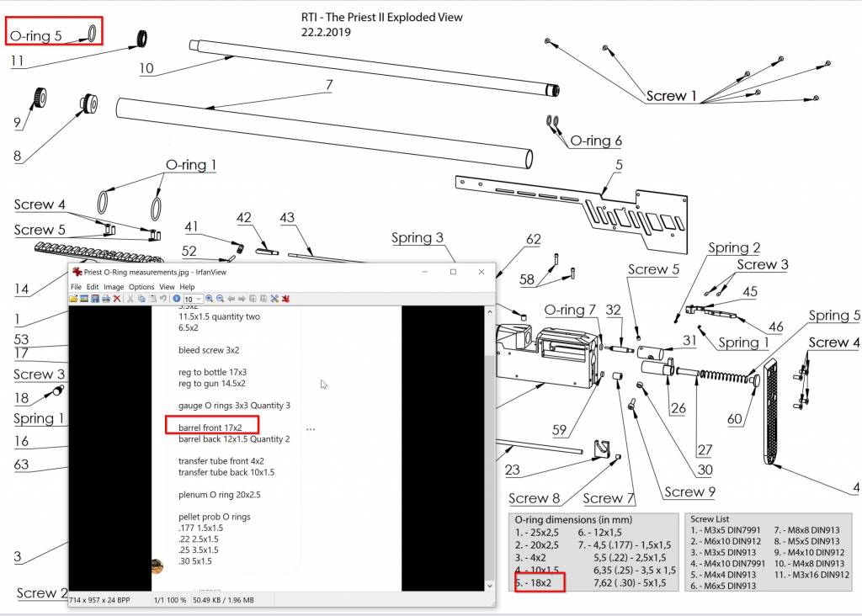Screen dimensions: 862x616
Task: Click status bar '1/1' image index
Action: coord(159,600)
